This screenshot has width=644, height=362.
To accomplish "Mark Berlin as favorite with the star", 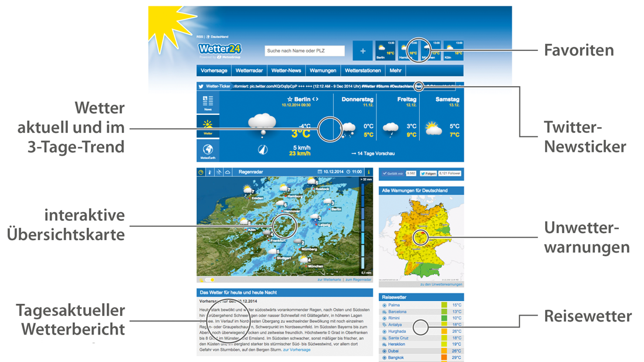I will [x=290, y=99].
